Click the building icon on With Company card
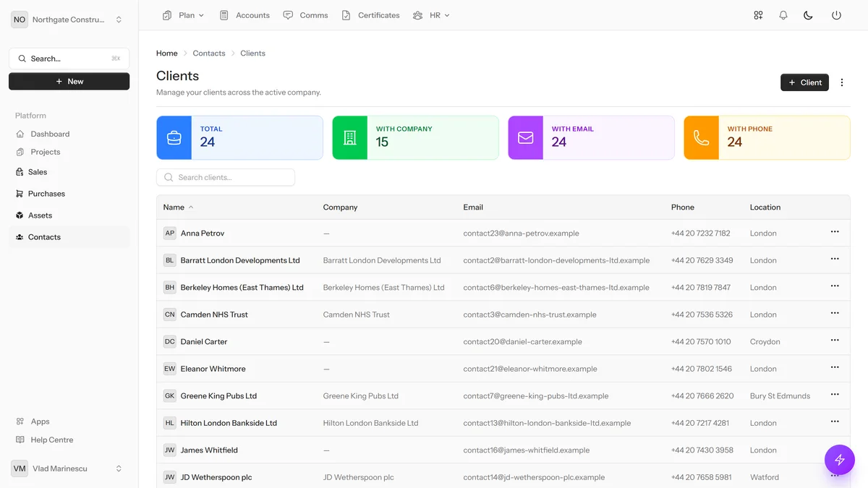The image size is (868, 488). pyautogui.click(x=350, y=138)
